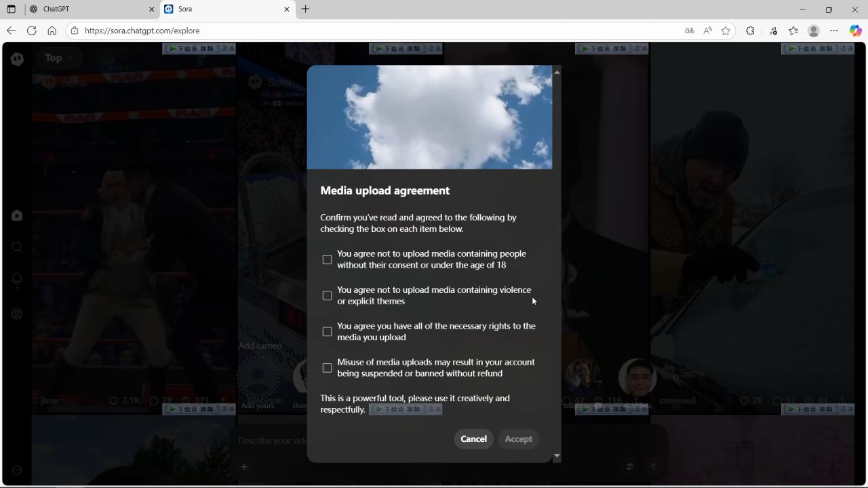Click the dialog scrollbar up arrow
The width and height of the screenshot is (868, 488).
[557, 72]
